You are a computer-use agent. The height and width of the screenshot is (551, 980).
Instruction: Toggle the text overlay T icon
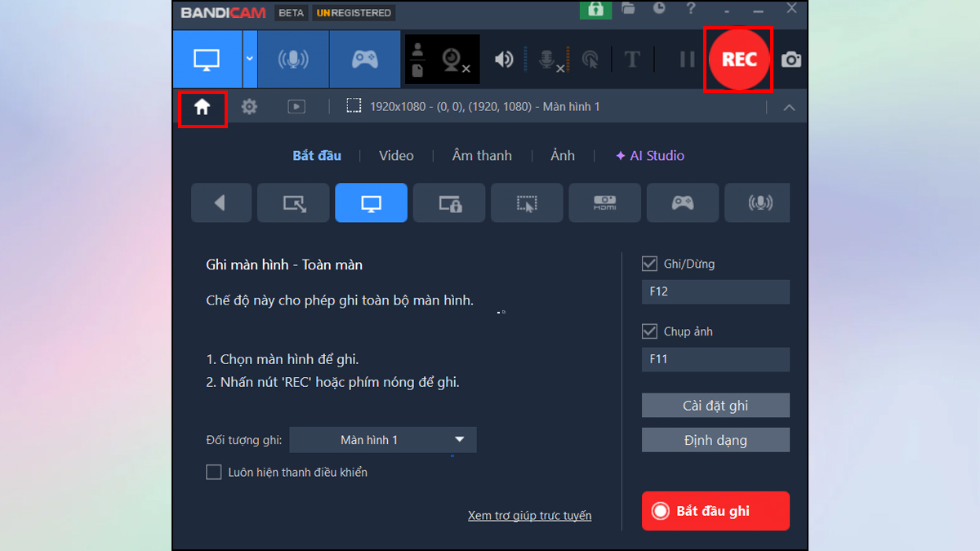(x=632, y=60)
